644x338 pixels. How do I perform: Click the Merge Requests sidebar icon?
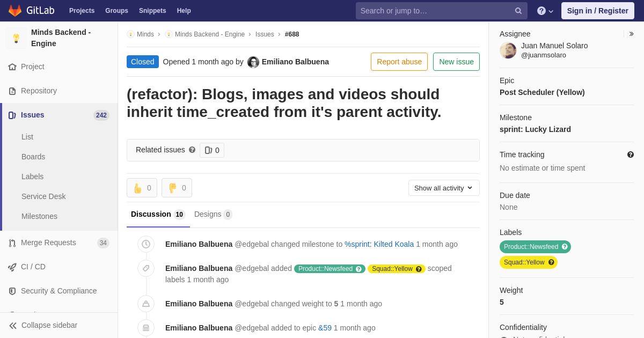(x=12, y=243)
